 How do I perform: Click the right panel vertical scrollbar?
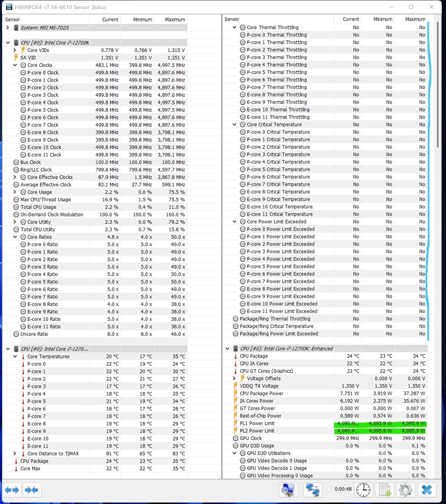point(437,84)
